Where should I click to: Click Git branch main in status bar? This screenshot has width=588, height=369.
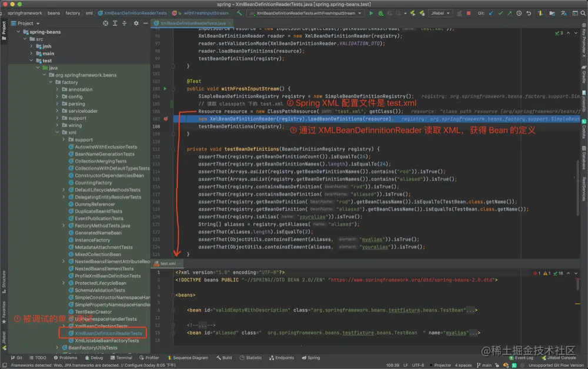484,365
